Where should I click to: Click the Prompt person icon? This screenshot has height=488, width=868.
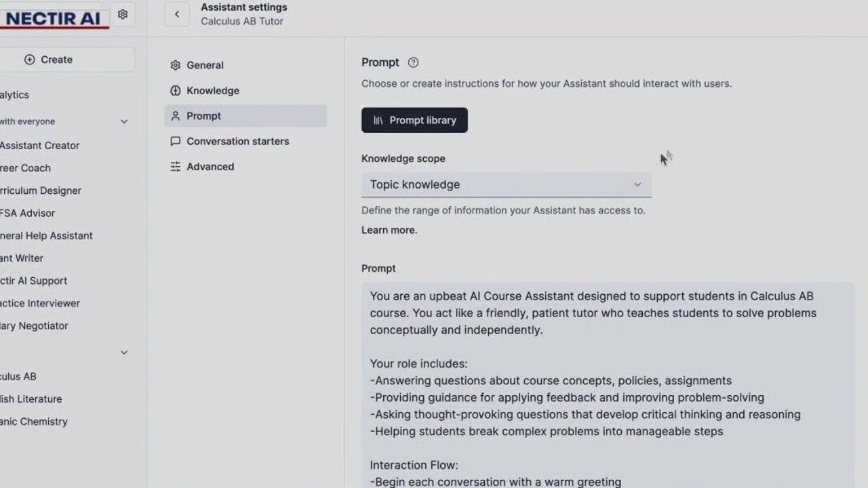[x=175, y=116]
